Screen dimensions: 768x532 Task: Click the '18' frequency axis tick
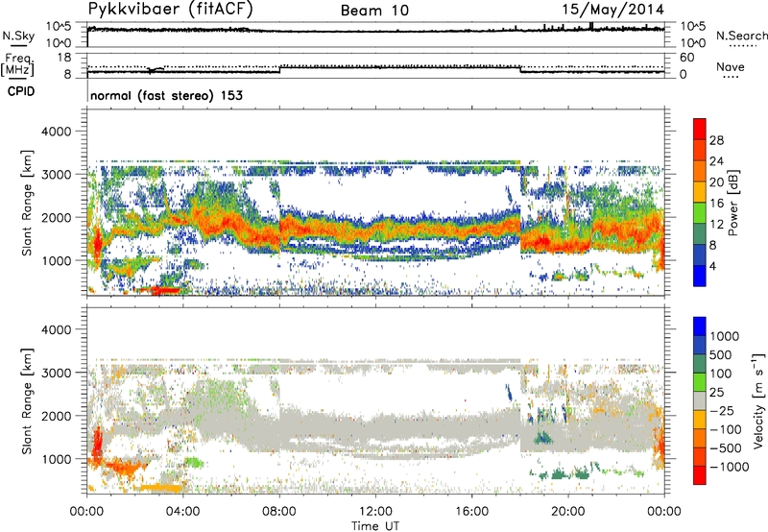click(64, 58)
